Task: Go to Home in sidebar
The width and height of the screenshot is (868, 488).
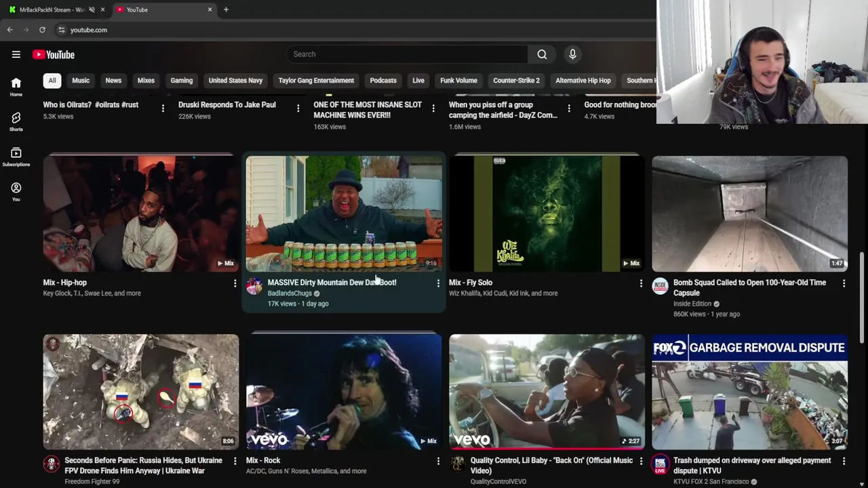Action: pyautogui.click(x=16, y=86)
